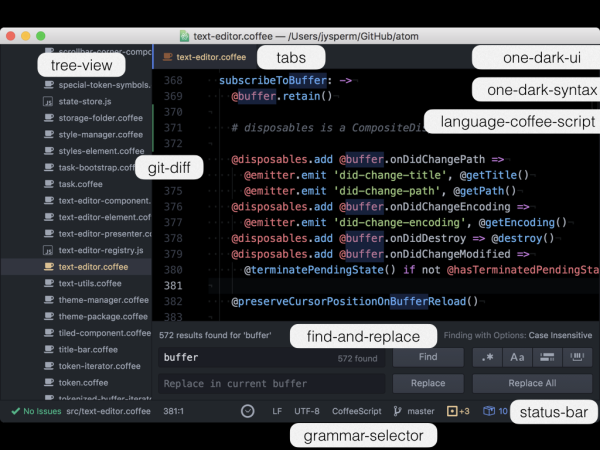This screenshot has height=450, width=600.
Task: Open text-editor-registry.js in tree view
Action: [101, 250]
